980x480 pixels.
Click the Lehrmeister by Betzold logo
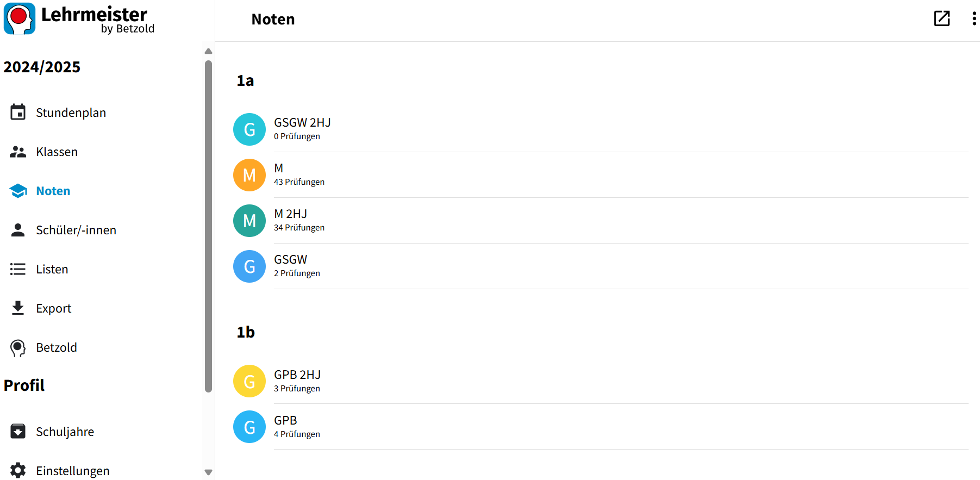[79, 20]
